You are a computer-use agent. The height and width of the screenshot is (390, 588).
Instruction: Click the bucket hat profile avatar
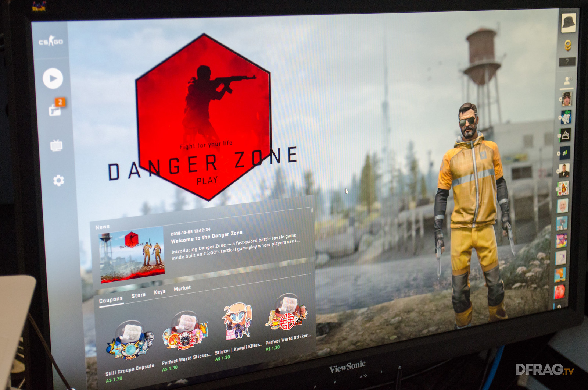tap(568, 23)
